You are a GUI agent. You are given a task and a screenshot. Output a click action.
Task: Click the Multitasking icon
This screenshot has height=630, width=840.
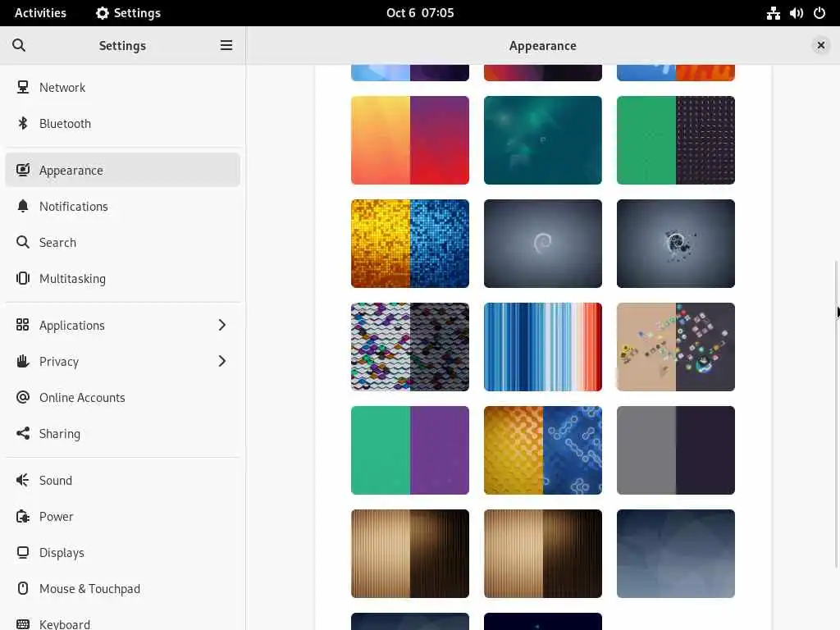pos(22,278)
